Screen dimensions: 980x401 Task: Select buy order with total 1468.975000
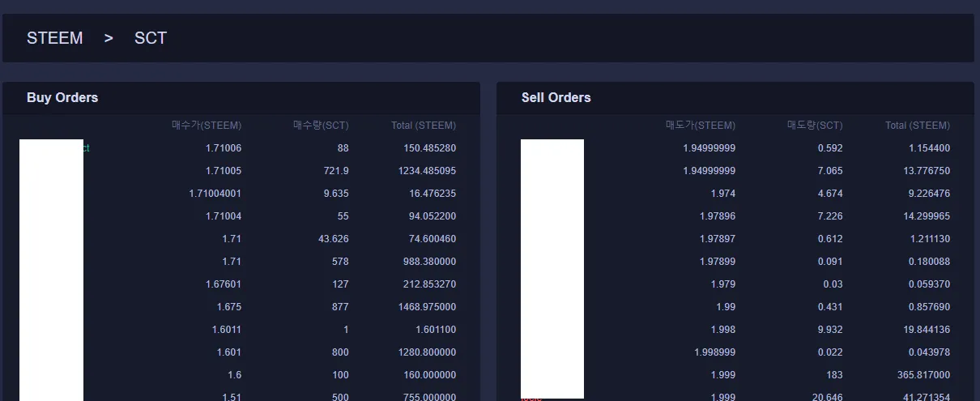(241, 307)
